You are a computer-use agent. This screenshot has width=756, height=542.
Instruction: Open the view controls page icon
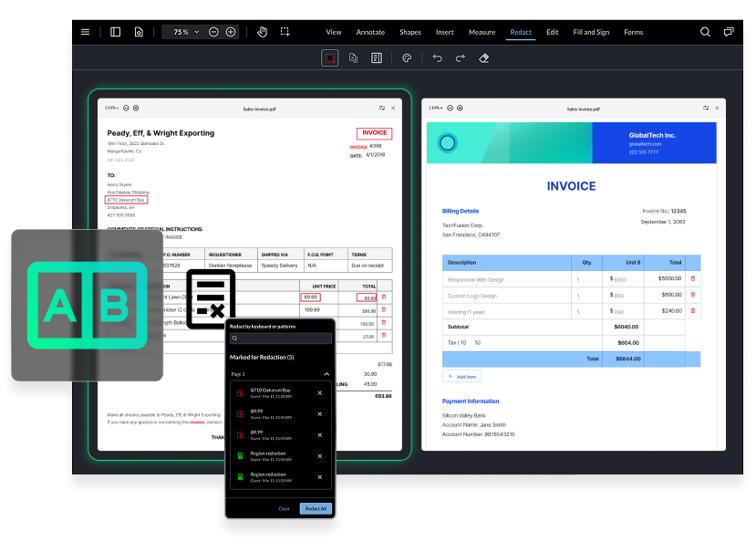click(139, 32)
